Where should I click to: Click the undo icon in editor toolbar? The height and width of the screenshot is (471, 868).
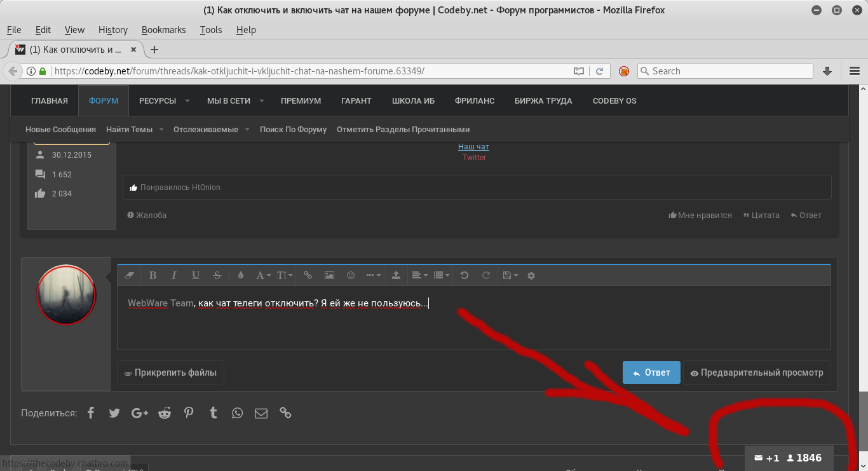pos(465,275)
